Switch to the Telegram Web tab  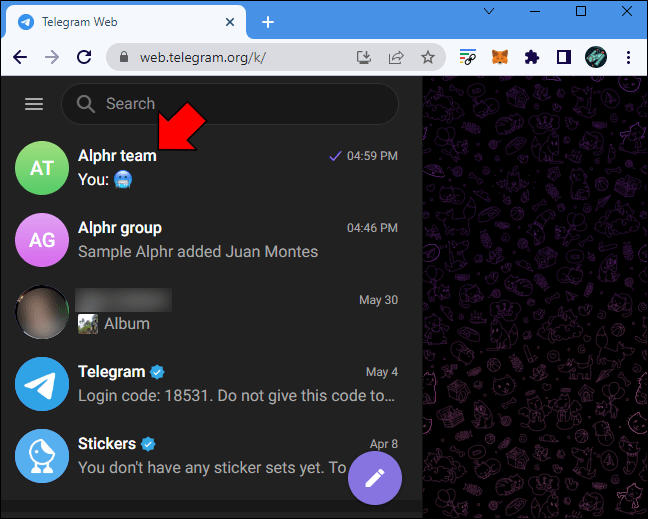124,22
